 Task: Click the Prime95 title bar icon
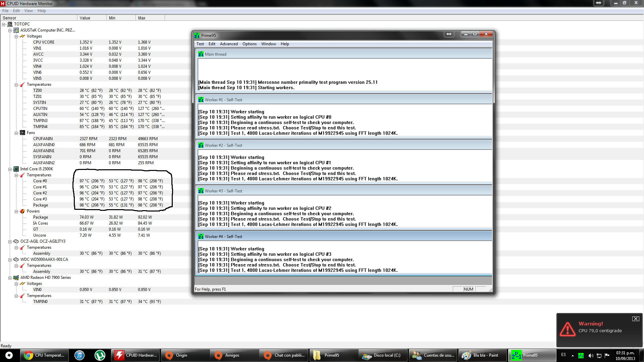[197, 35]
